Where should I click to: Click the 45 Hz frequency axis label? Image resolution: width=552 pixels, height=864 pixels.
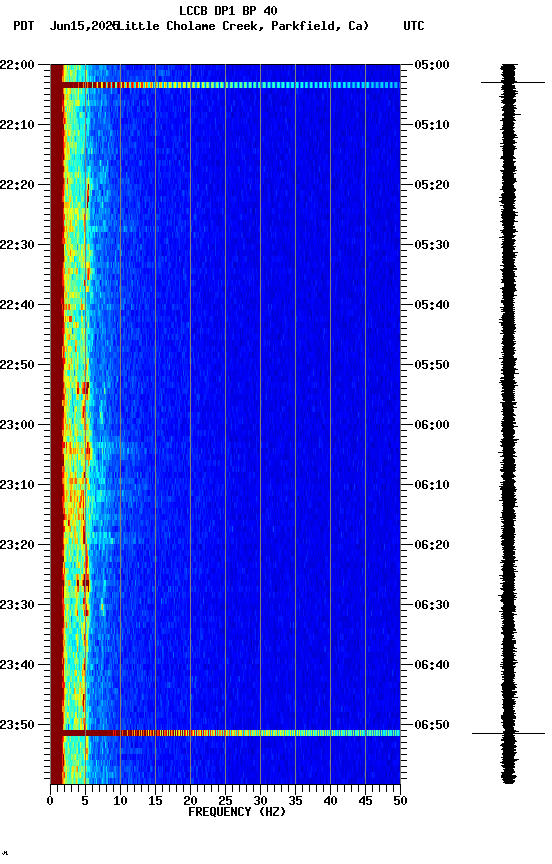[365, 801]
